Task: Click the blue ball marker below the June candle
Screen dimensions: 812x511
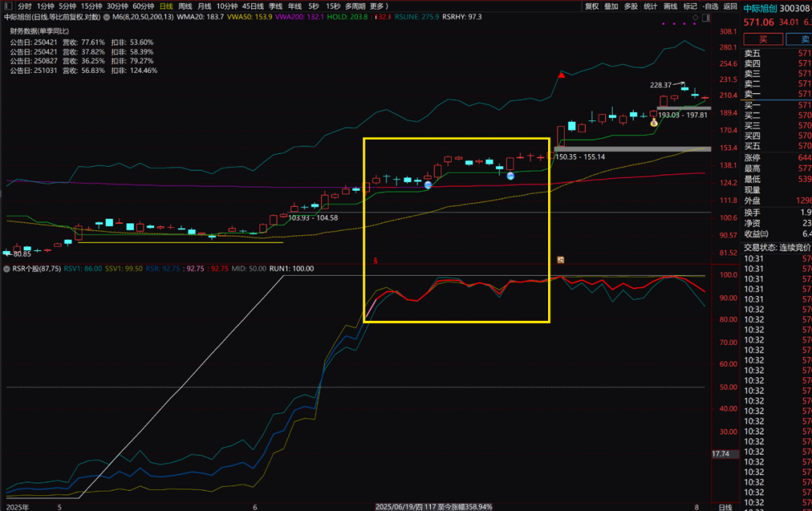Action: coord(510,176)
